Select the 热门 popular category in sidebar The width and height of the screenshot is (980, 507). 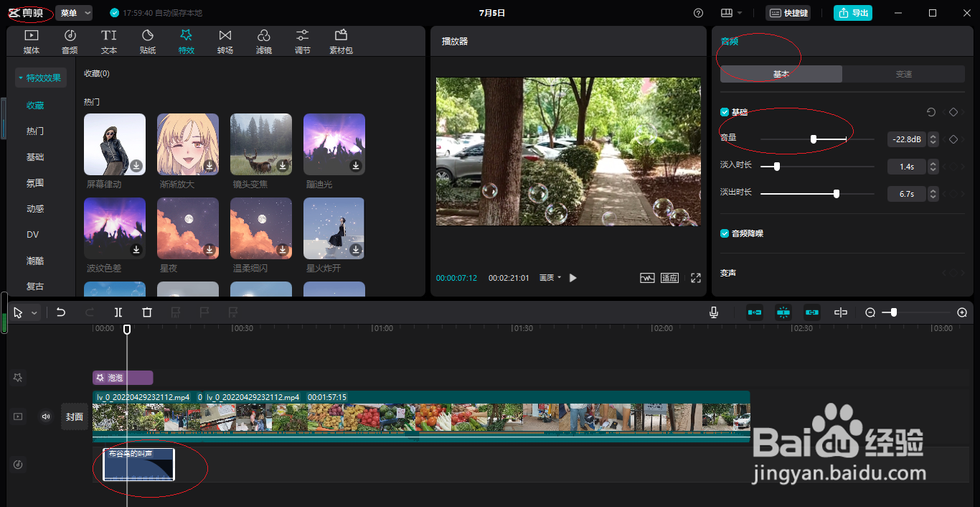point(35,131)
